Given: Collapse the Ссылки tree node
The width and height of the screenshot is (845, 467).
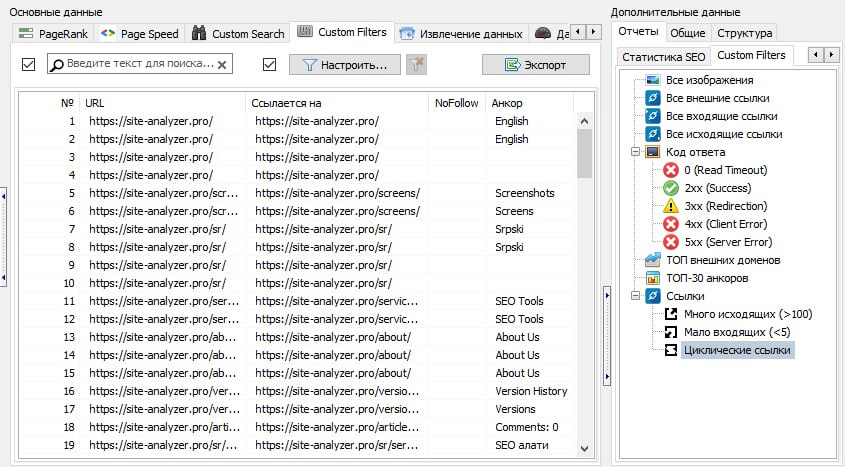Looking at the screenshot, I should tap(634, 296).
